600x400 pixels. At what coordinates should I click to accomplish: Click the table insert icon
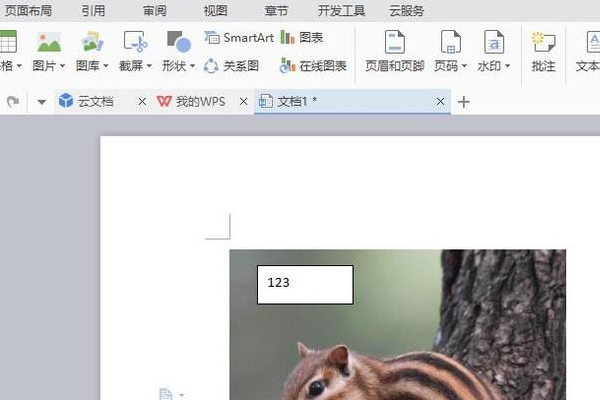[x=8, y=41]
